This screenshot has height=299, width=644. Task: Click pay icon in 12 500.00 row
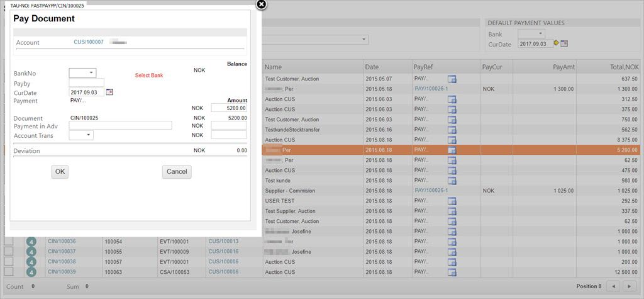(x=452, y=273)
